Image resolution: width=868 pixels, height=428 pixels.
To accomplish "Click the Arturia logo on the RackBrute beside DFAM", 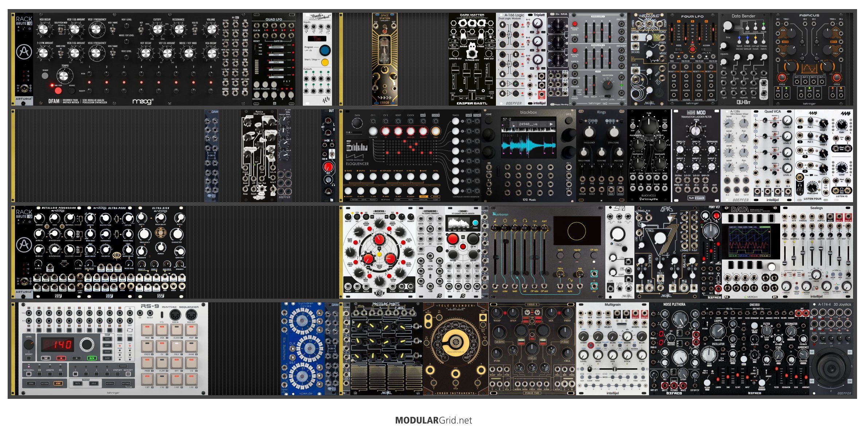I will (24, 52).
